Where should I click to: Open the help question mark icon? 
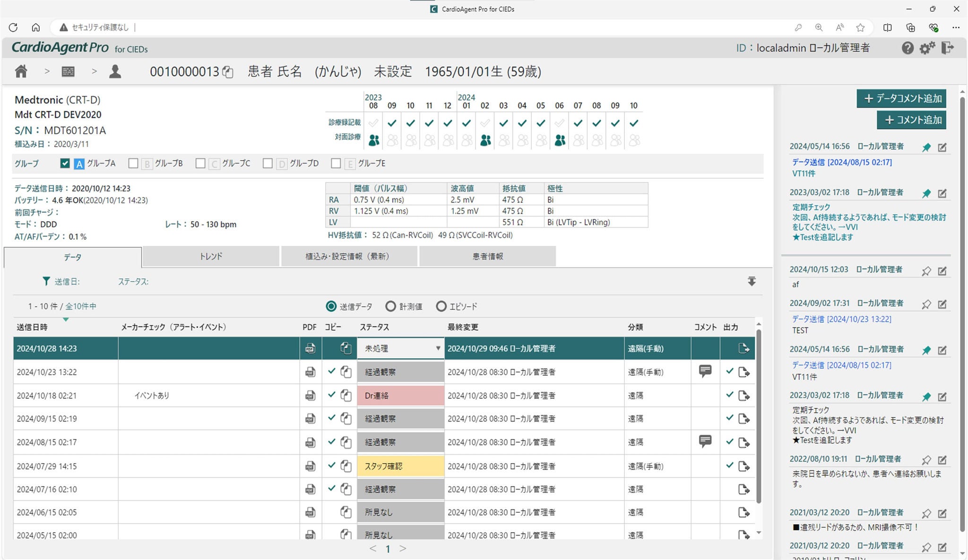907,48
